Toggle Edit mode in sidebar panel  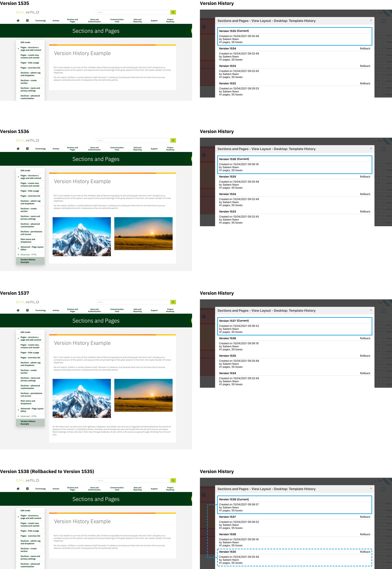(x=25, y=42)
